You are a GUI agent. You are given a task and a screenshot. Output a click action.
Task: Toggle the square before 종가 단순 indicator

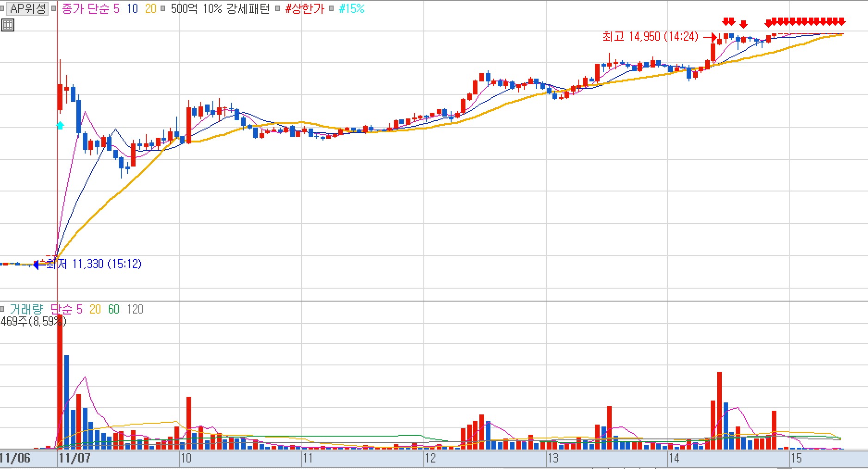coord(54,8)
